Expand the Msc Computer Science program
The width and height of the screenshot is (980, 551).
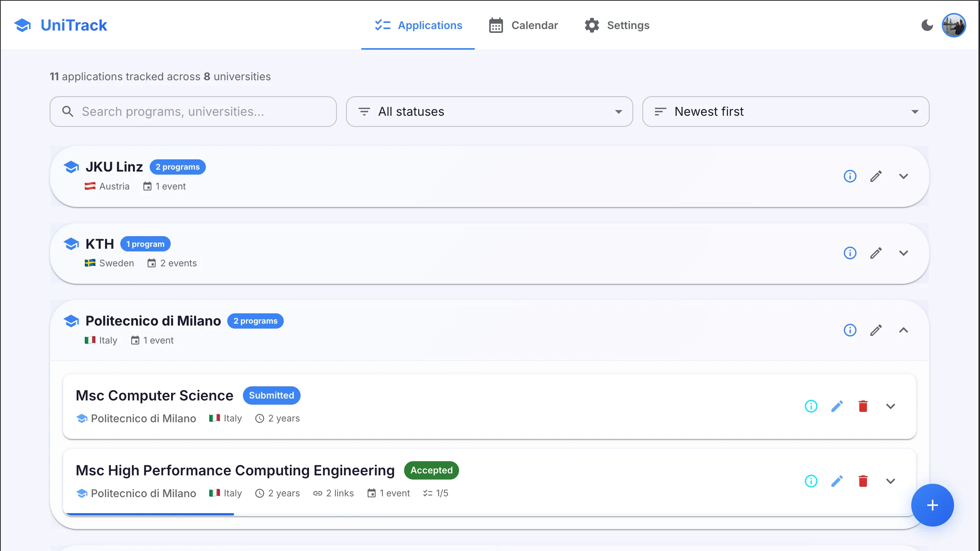(x=890, y=406)
